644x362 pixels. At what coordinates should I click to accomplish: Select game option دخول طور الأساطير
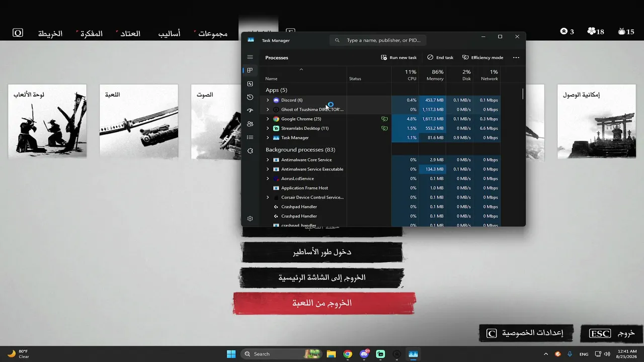322,252
